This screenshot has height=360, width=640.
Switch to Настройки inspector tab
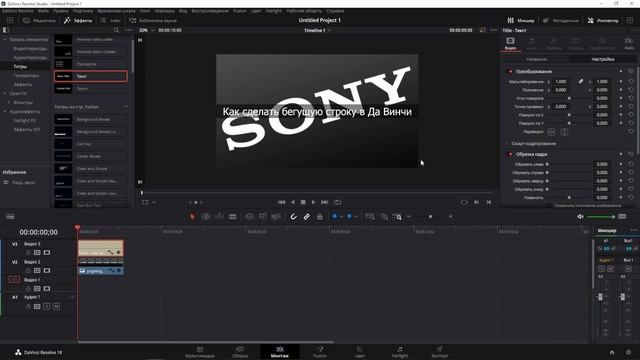coord(603,59)
